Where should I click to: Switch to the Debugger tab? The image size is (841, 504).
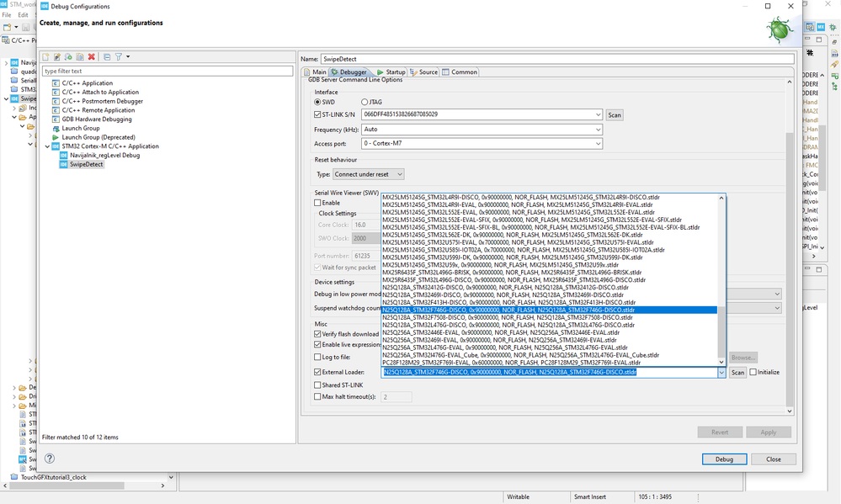[x=349, y=72]
